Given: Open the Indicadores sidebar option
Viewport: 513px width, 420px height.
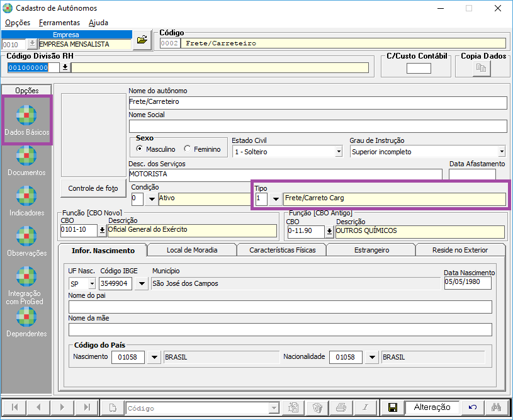Looking at the screenshot, I should tap(26, 201).
